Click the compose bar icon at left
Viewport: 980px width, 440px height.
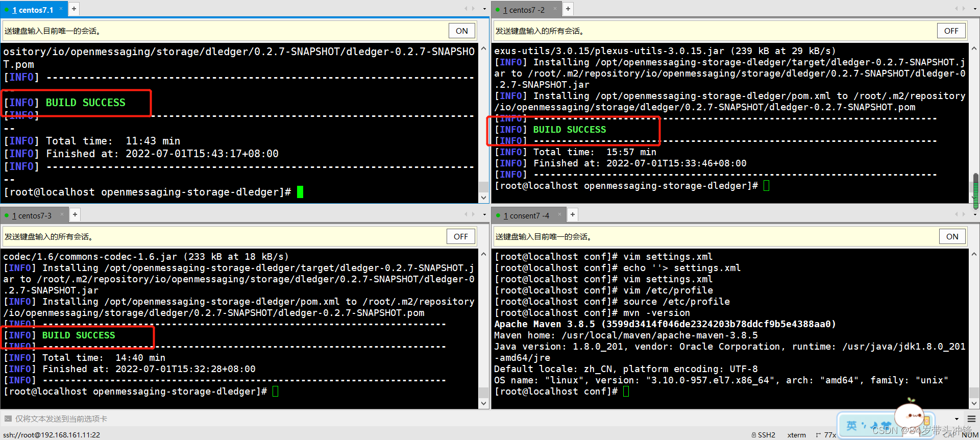coord(8,419)
